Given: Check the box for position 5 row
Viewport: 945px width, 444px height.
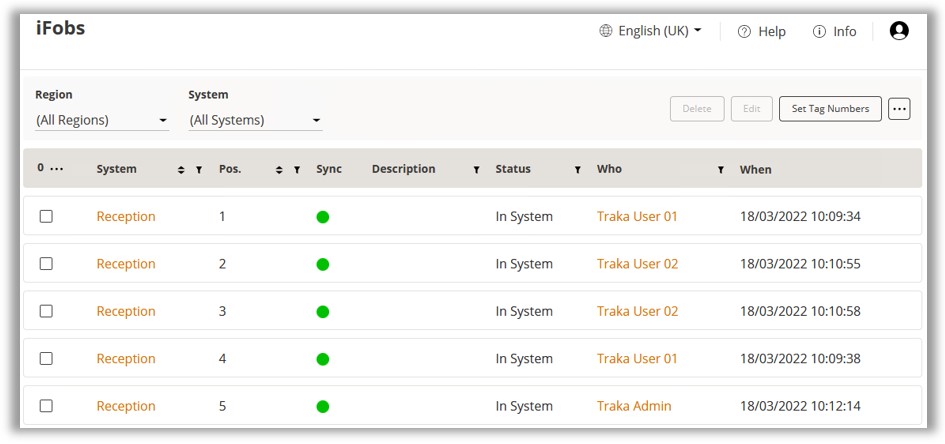Looking at the screenshot, I should click(46, 406).
